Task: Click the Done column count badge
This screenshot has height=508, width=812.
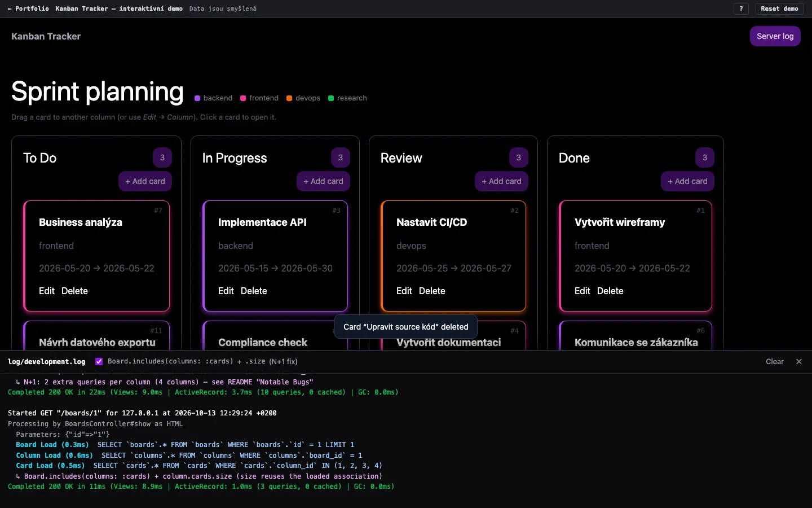Action: point(705,157)
